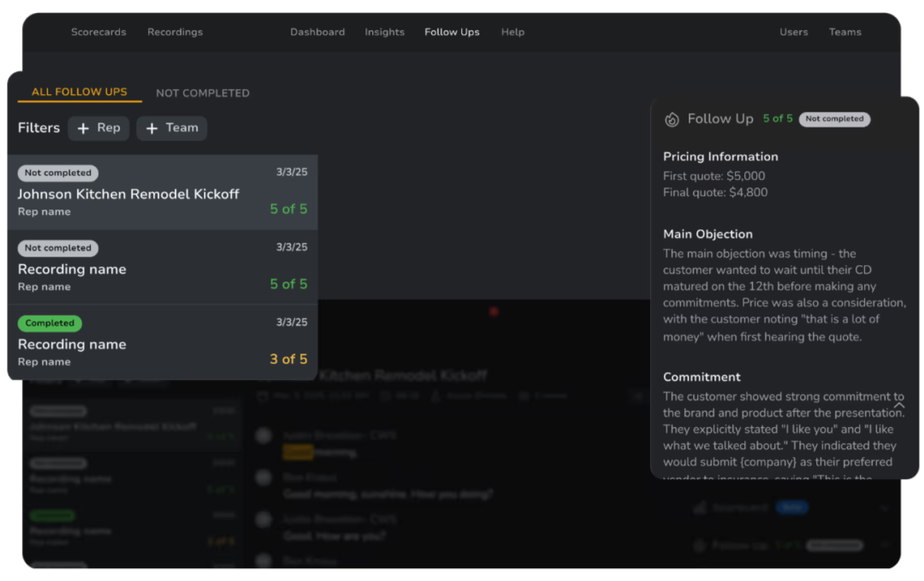This screenshot has width=924, height=581.
Task: Click Rep name under Johnson Kitchen Remodel Kickoff
Action: coord(44,211)
